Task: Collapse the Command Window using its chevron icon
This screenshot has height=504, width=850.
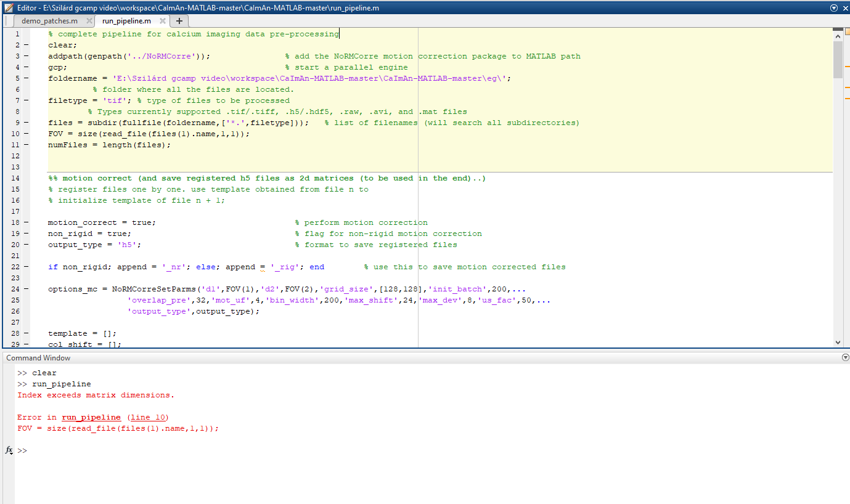Action: click(844, 357)
